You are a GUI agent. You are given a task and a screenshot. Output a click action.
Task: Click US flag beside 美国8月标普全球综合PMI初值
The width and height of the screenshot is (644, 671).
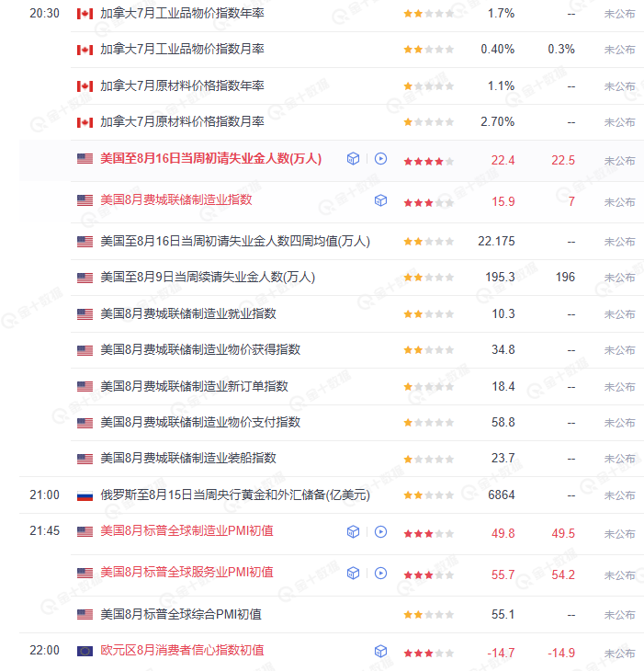[85, 615]
